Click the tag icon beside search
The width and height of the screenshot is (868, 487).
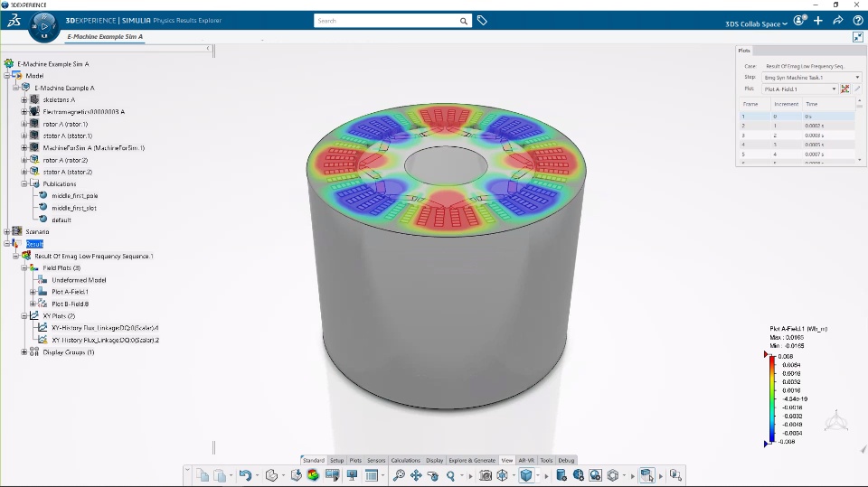coord(482,21)
